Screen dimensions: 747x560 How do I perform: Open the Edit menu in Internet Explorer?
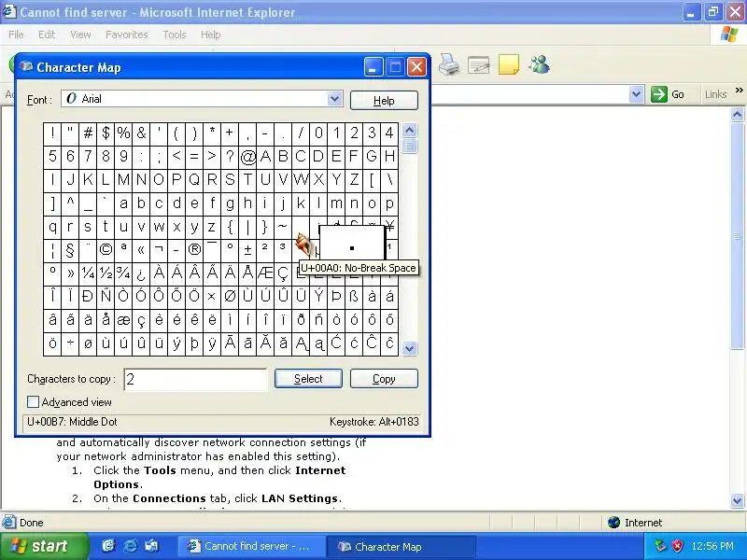tap(47, 35)
